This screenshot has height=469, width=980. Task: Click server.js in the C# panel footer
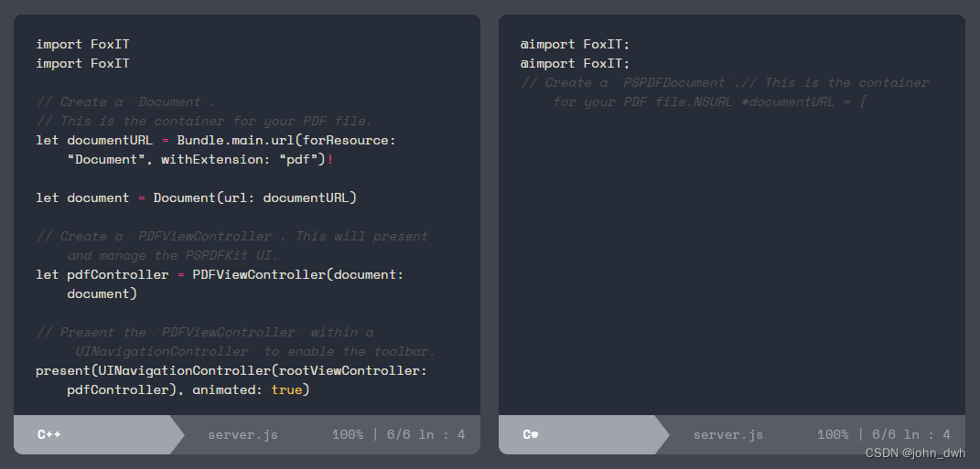[727, 434]
